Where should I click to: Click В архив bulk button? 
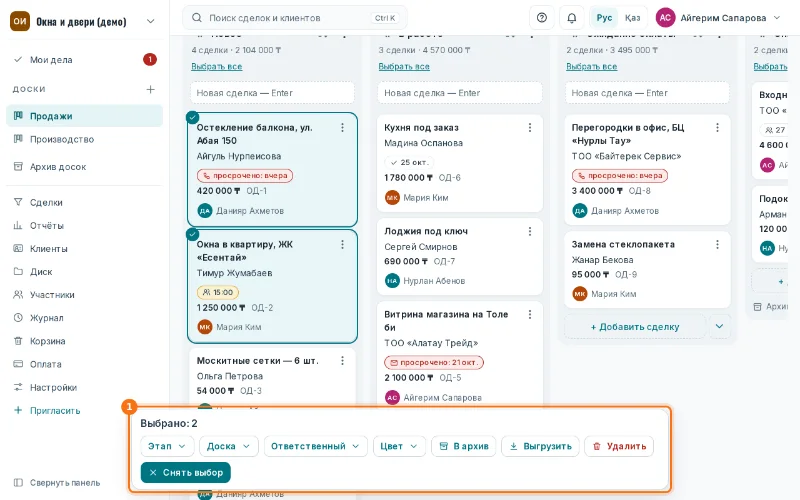pos(464,446)
